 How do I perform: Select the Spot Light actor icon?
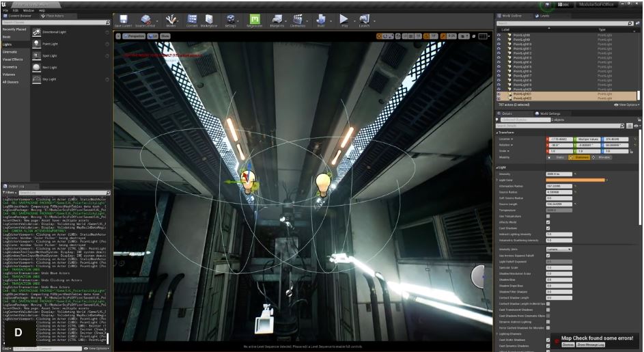37,55
